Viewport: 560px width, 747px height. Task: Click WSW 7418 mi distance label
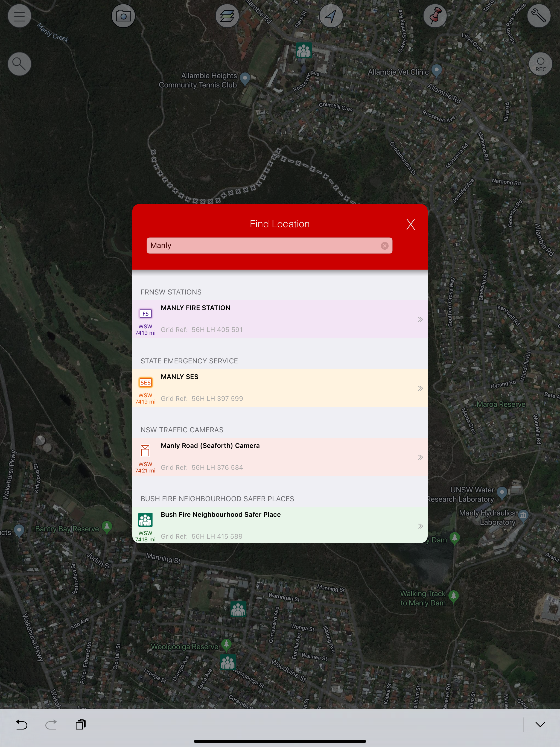[145, 536]
